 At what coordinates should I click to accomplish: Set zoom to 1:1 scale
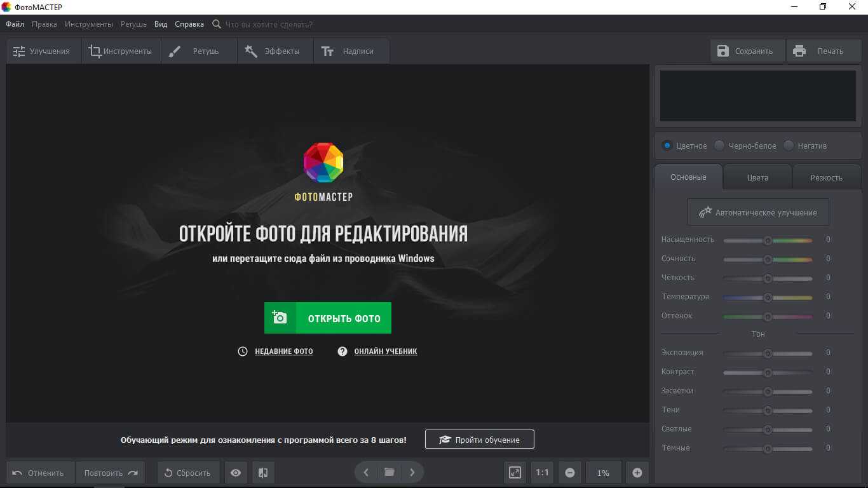542,473
